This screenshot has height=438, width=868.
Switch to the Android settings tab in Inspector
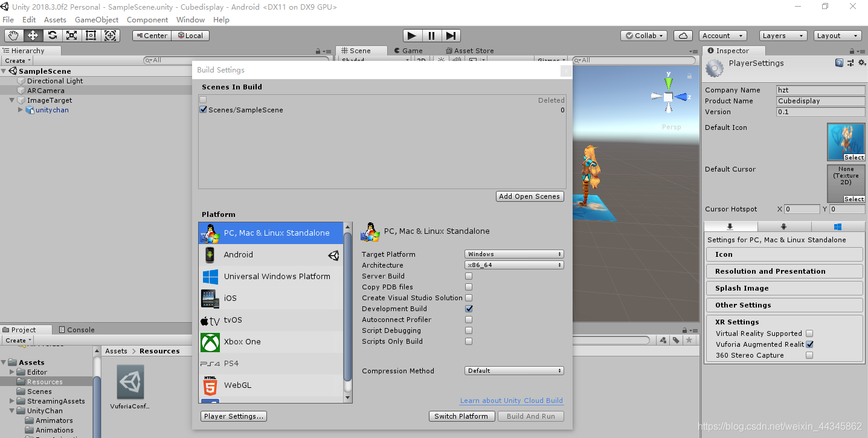[x=783, y=227]
